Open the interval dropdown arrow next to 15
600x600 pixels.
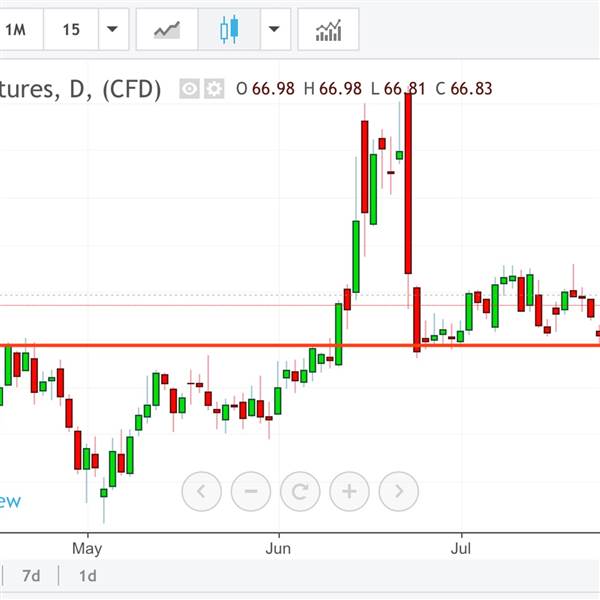113,29
